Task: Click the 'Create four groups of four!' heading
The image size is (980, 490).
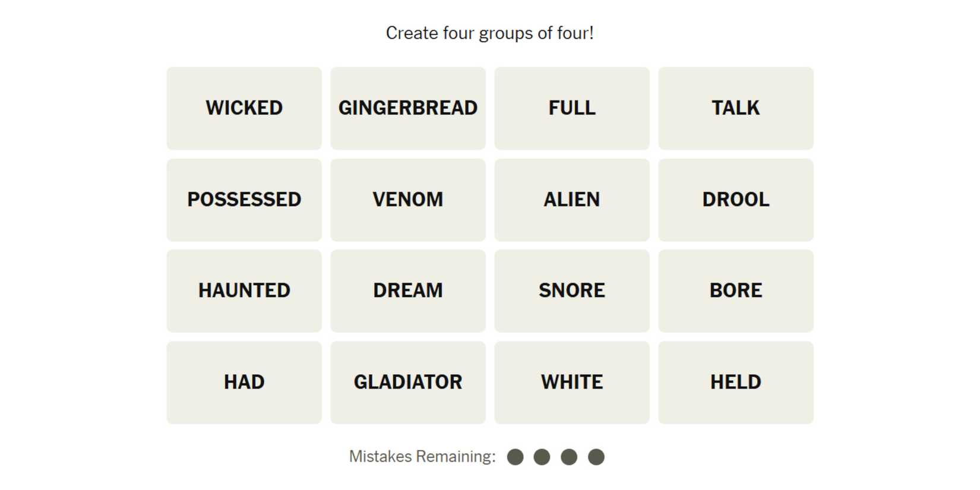Action: 489,33
